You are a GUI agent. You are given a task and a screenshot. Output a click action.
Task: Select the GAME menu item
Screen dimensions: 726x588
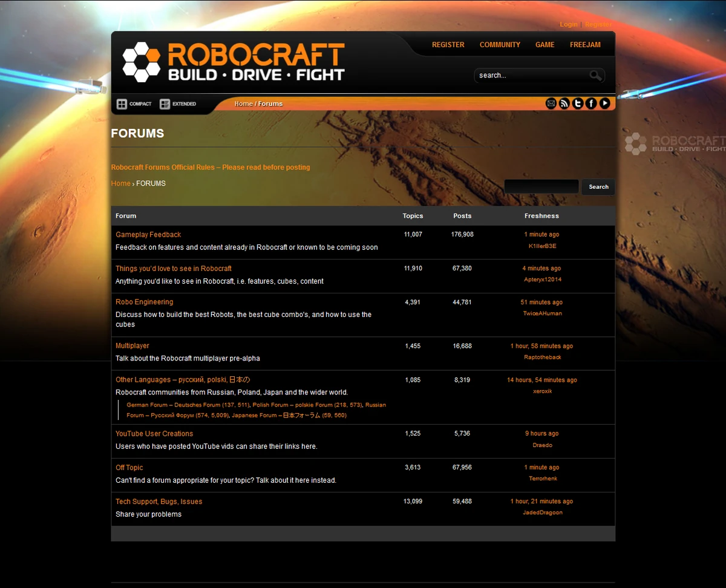544,44
